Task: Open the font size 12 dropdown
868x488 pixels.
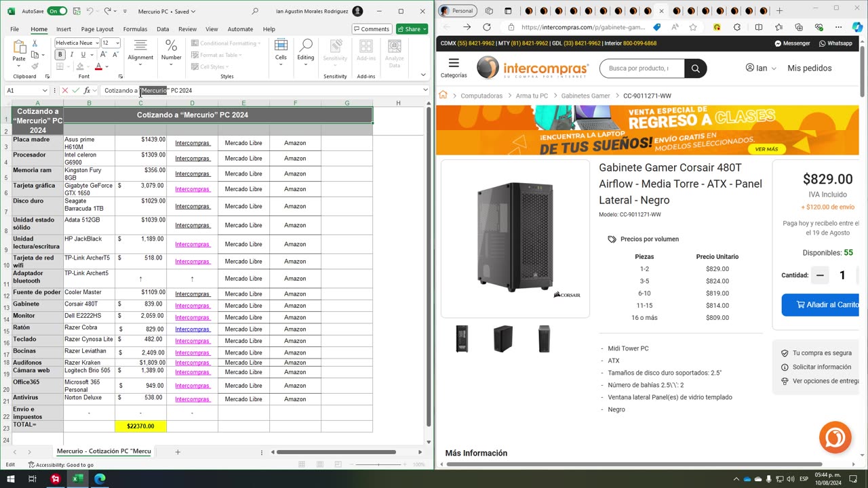Action: click(x=117, y=43)
